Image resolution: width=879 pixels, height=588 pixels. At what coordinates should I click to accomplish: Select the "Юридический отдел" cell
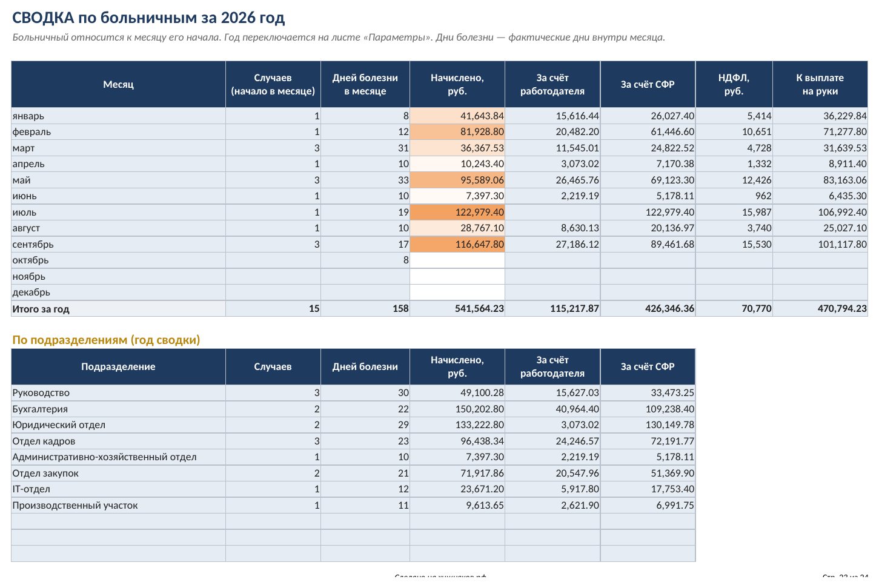(118, 424)
